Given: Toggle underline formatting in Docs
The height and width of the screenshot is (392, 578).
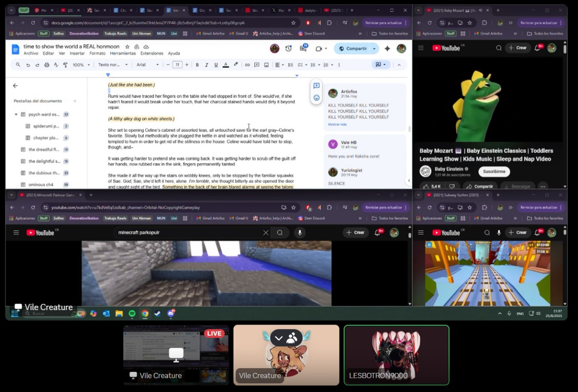Looking at the screenshot, I should tap(216, 65).
